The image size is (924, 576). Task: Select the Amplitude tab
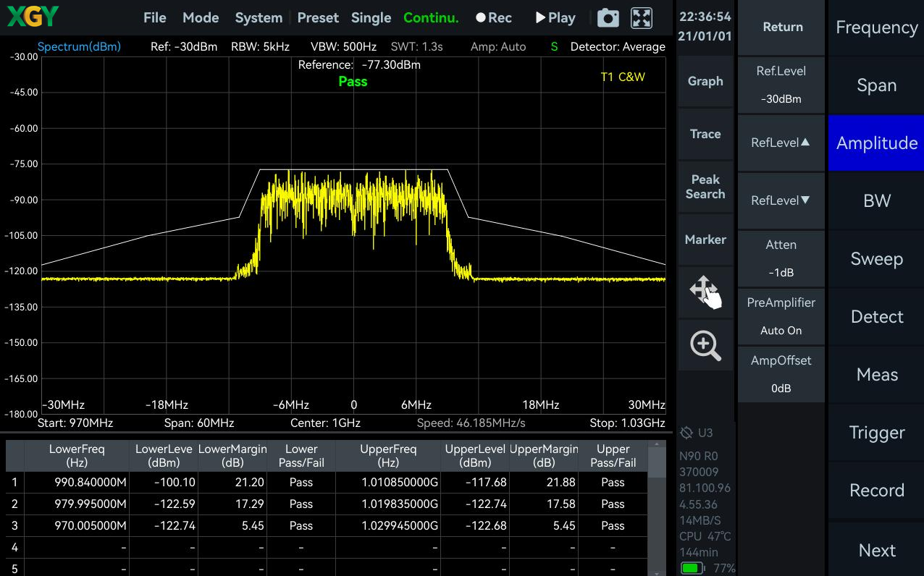(876, 143)
